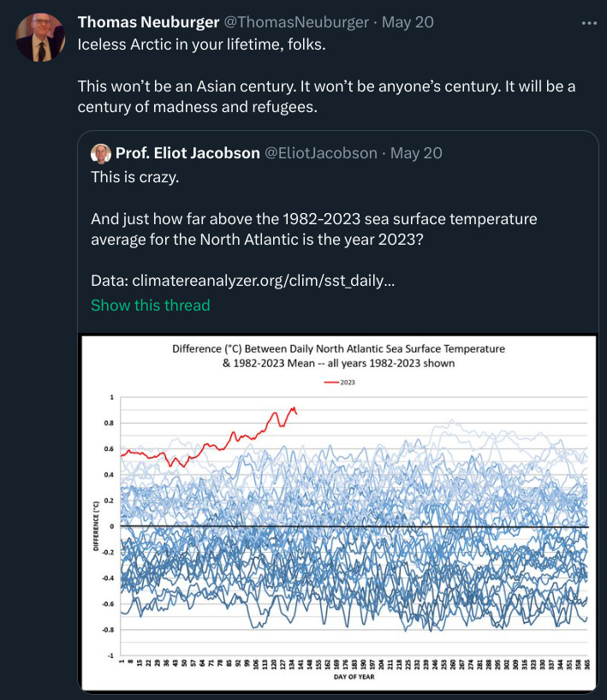607x700 pixels.
Task: Click the black zero baseline on chart
Action: [354, 527]
